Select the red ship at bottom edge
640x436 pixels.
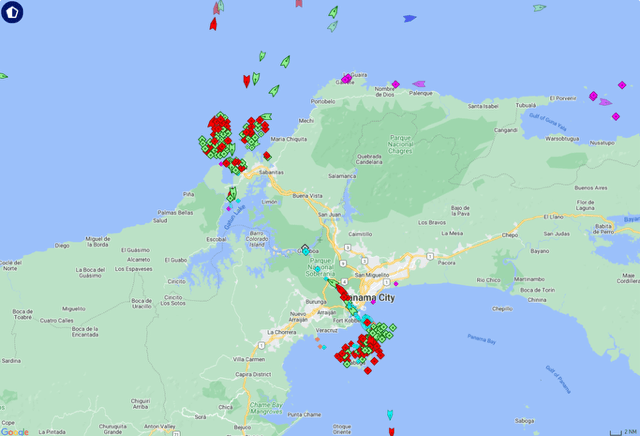(x=390, y=431)
